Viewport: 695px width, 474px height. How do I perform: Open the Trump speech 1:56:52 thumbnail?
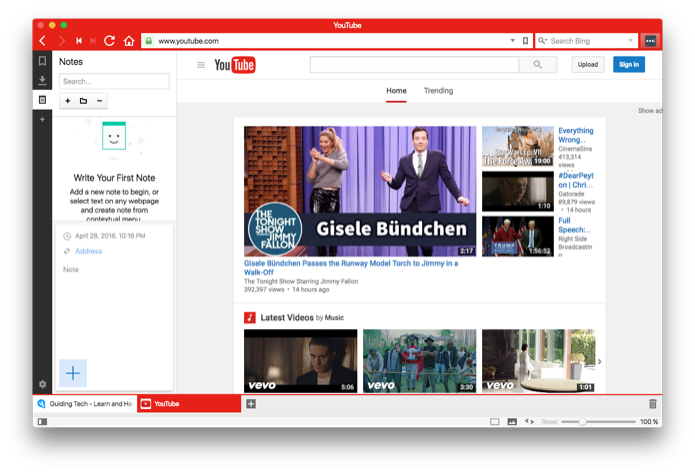(518, 236)
